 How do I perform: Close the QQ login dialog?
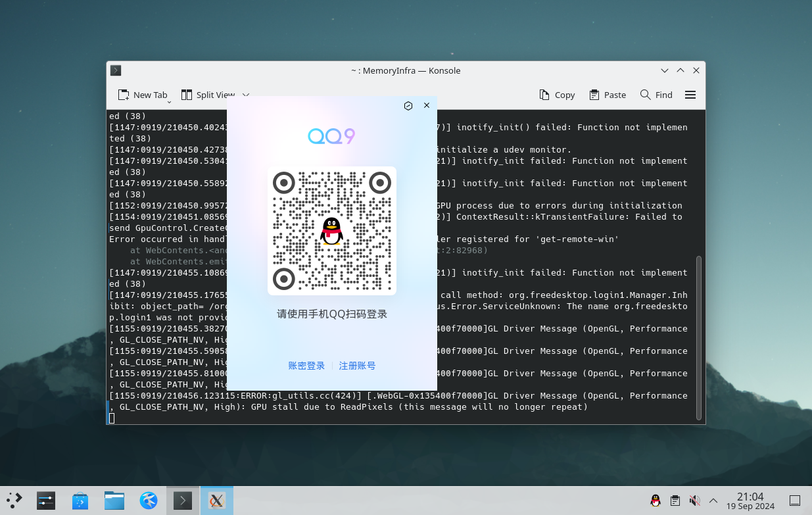[x=427, y=105]
